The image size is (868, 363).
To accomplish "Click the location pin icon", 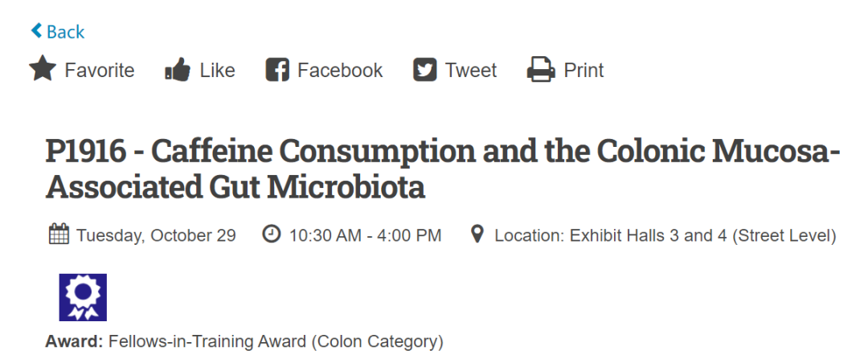I will pos(477,235).
